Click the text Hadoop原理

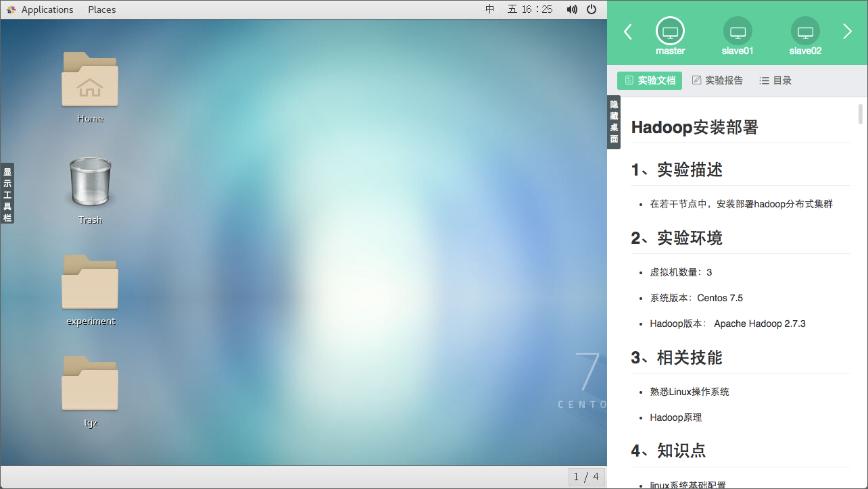point(676,417)
